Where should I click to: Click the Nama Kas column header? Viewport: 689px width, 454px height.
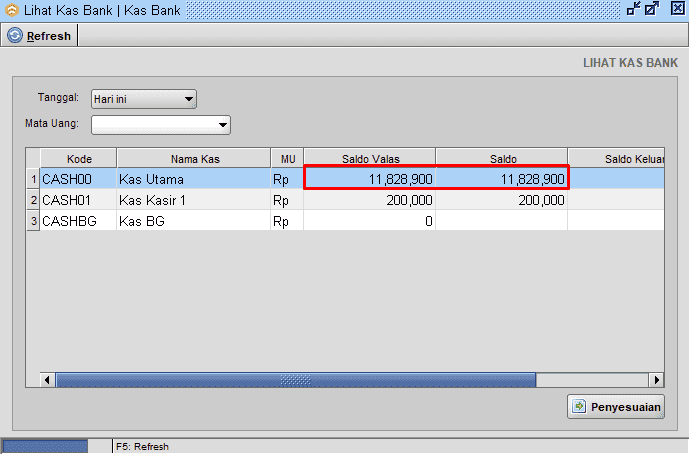(194, 158)
